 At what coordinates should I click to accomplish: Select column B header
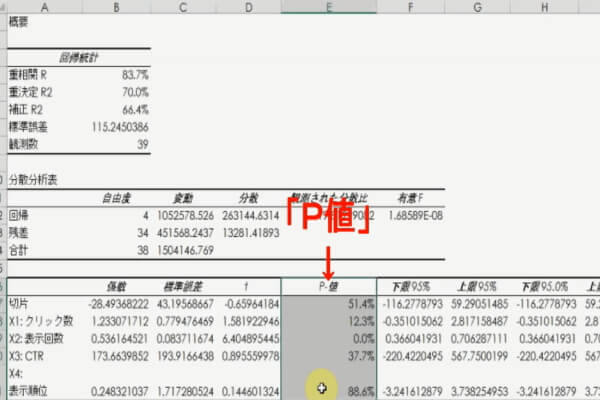pyautogui.click(x=118, y=6)
